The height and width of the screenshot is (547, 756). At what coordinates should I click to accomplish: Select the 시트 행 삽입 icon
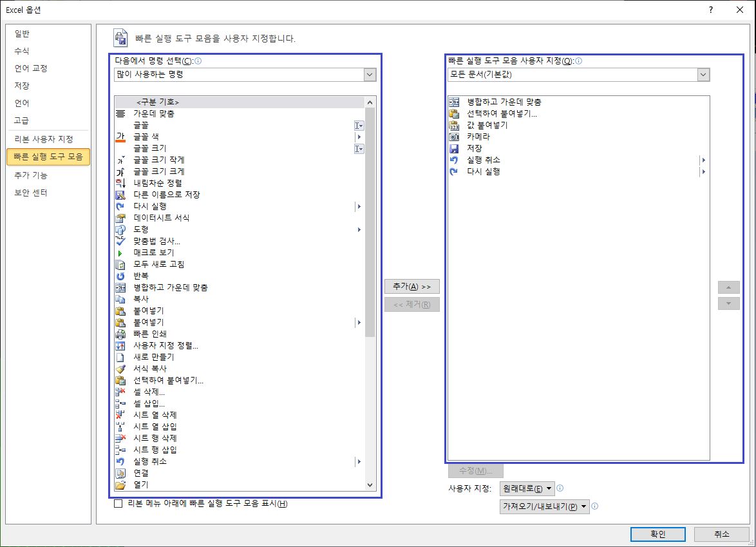pos(120,450)
